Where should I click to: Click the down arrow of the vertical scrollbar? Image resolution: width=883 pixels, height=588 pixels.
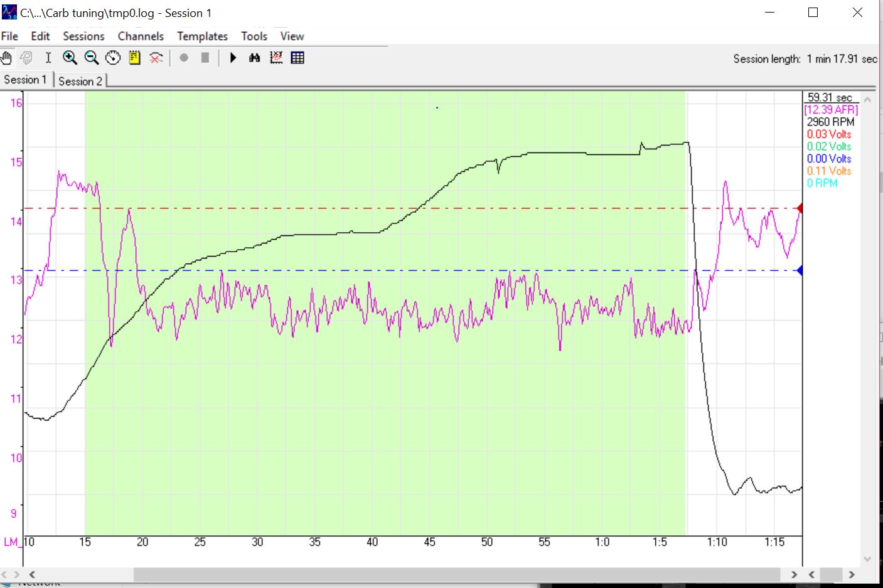coord(867,559)
